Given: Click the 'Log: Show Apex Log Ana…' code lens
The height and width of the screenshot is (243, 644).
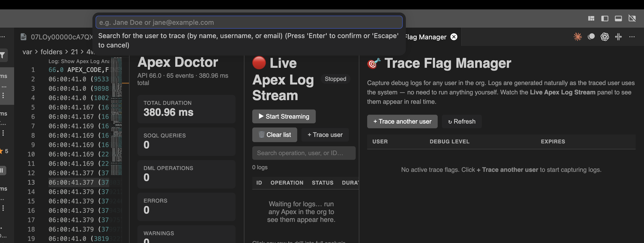Looking at the screenshot, I should pos(79,61).
